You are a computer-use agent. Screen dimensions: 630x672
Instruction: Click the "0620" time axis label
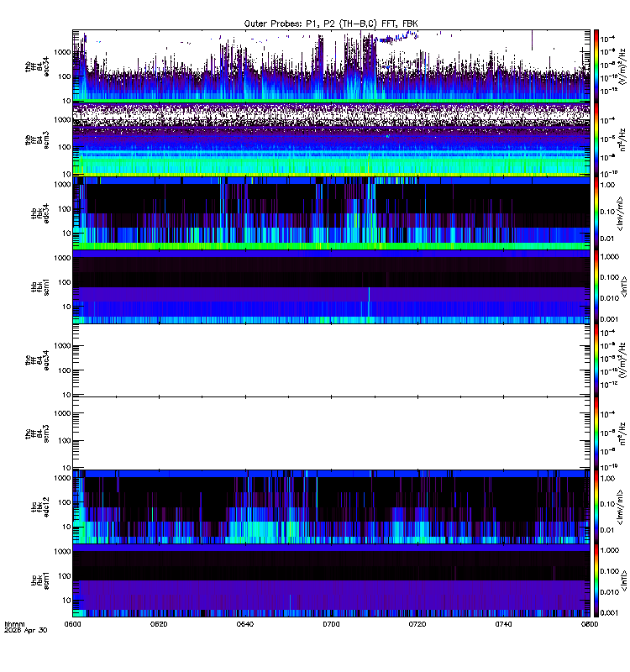click(159, 624)
